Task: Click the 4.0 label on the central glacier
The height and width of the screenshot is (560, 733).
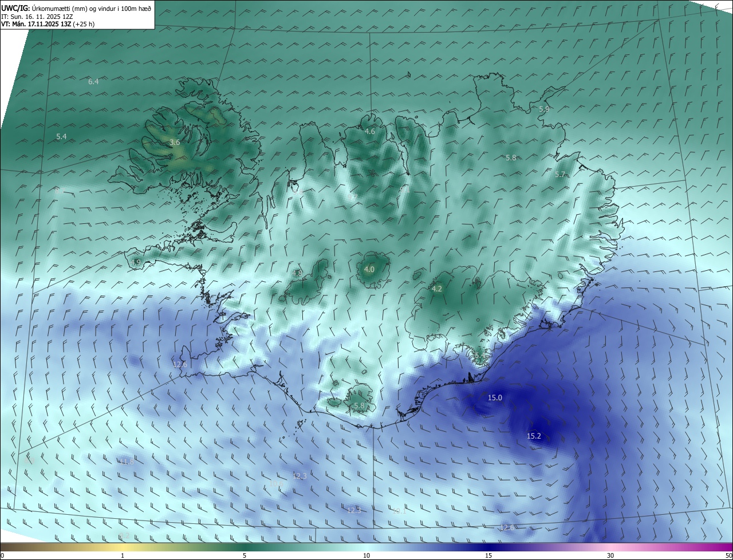Action: [x=369, y=269]
